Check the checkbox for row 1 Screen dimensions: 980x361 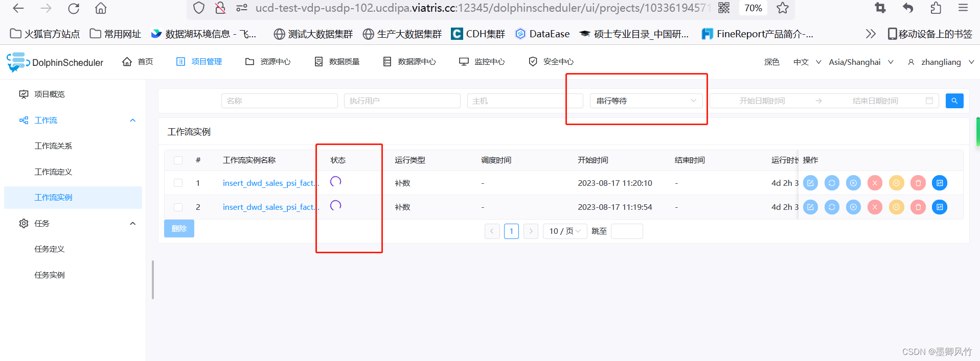point(178,183)
